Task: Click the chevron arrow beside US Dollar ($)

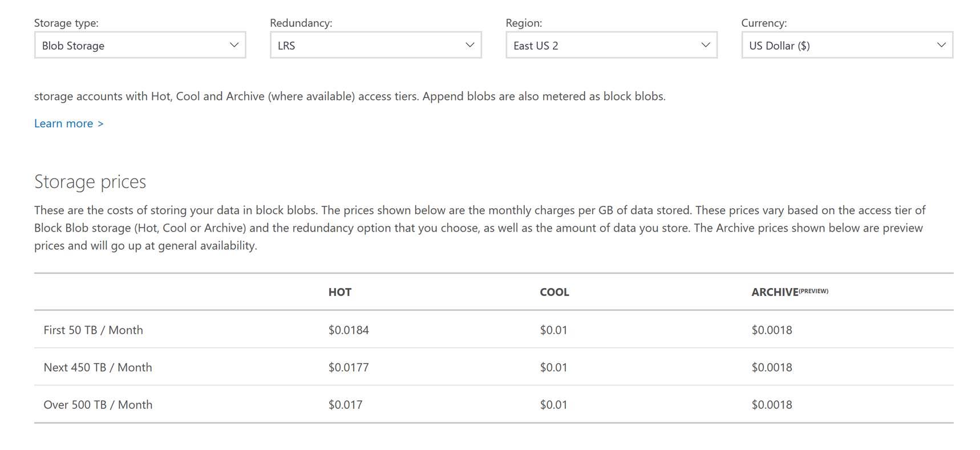Action: pyautogui.click(x=941, y=45)
